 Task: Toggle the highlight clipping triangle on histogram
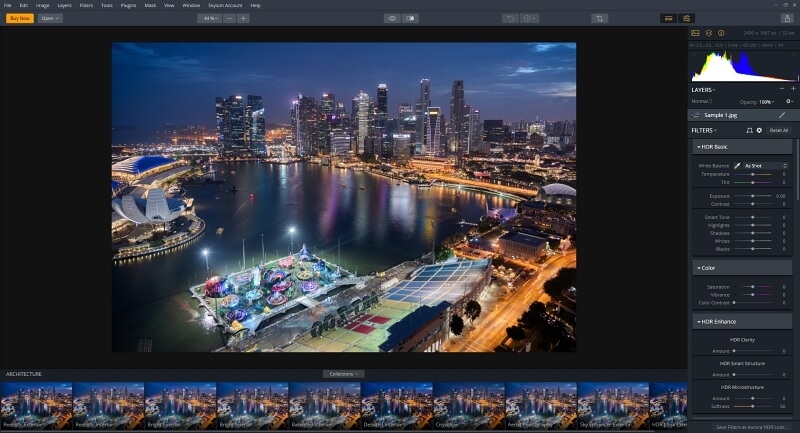[x=793, y=54]
